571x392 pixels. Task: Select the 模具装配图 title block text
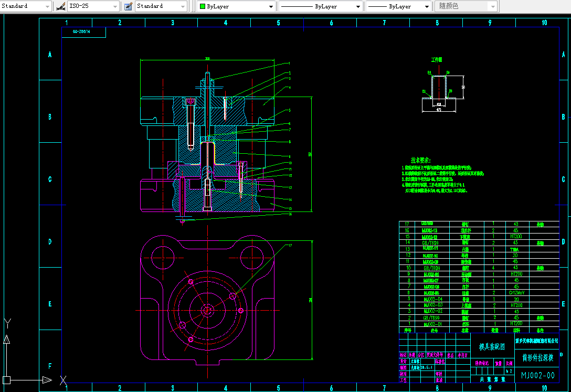point(491,347)
